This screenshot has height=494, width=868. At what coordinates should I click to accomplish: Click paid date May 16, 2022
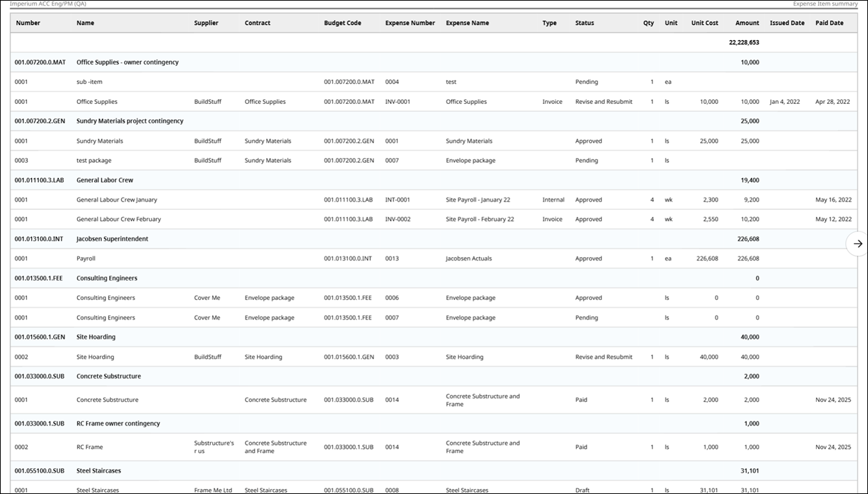[833, 200]
